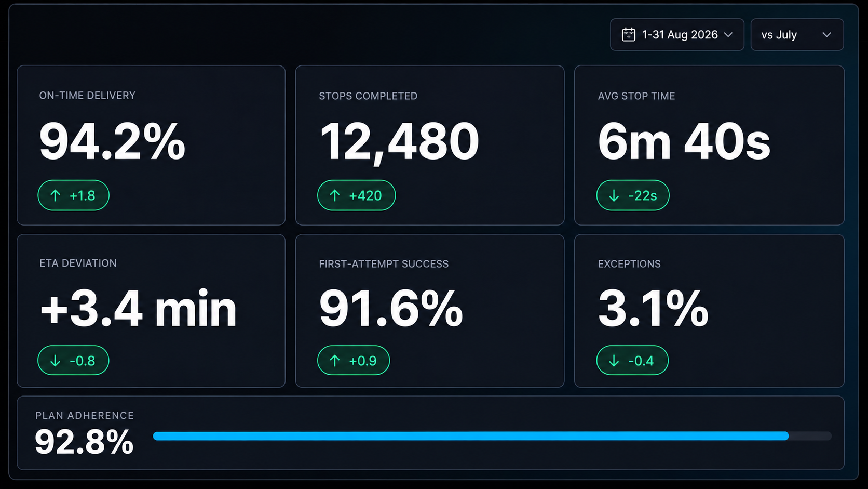
Task: Click the -0.4 change value
Action: tap(641, 361)
